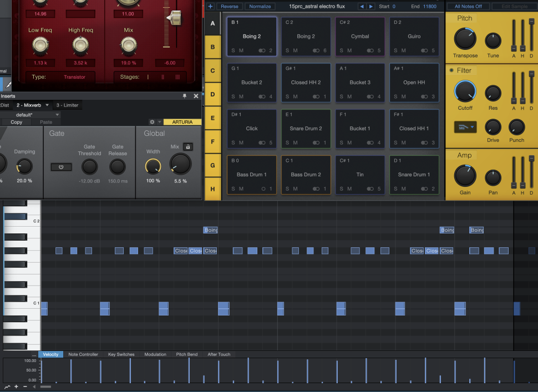This screenshot has height=392, width=538.
Task: Switch to the Modulation tab
Action: (155, 354)
